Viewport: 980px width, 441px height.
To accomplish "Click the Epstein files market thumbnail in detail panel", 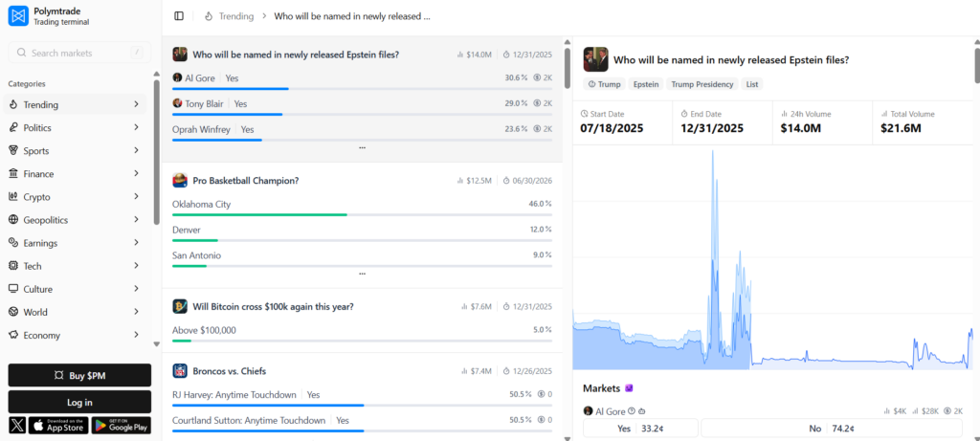I will [x=595, y=59].
